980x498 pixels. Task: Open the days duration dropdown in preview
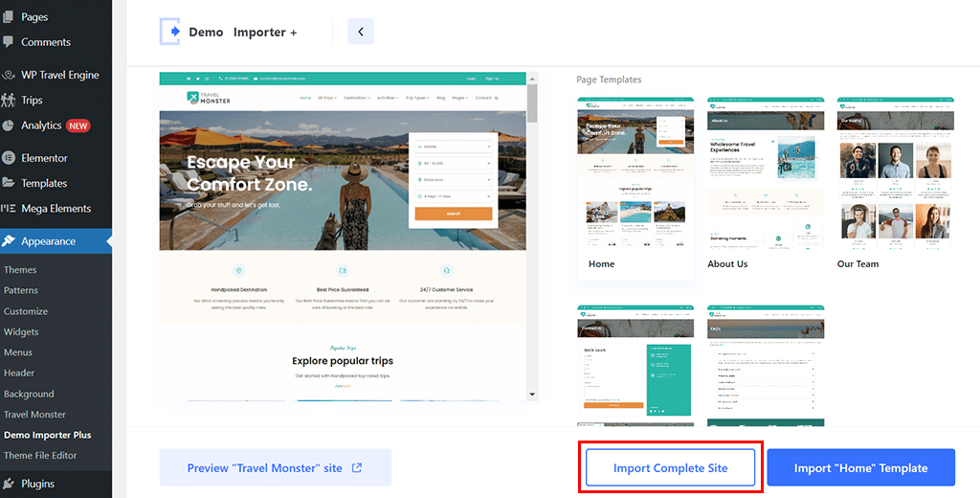pyautogui.click(x=454, y=196)
